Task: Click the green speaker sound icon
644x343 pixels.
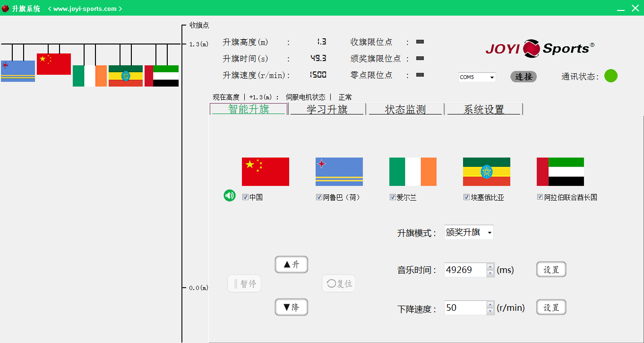Action: click(x=230, y=195)
